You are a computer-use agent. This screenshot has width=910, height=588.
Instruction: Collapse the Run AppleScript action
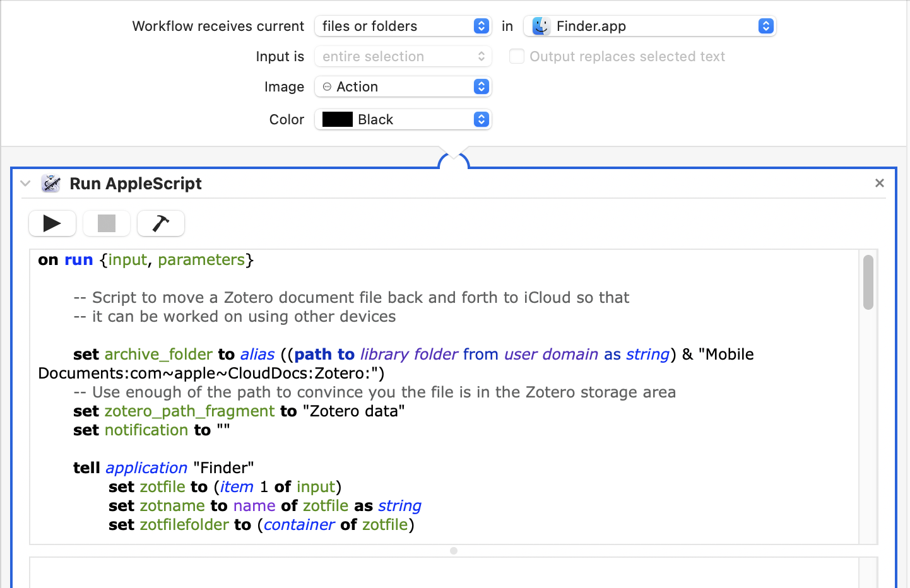(25, 184)
